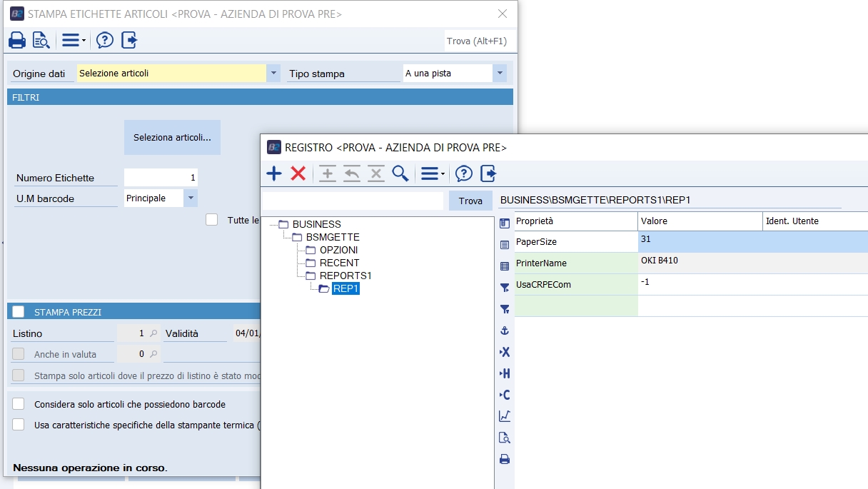Toggle the Tutte le checkbox
The height and width of the screenshot is (489, 868).
211,220
